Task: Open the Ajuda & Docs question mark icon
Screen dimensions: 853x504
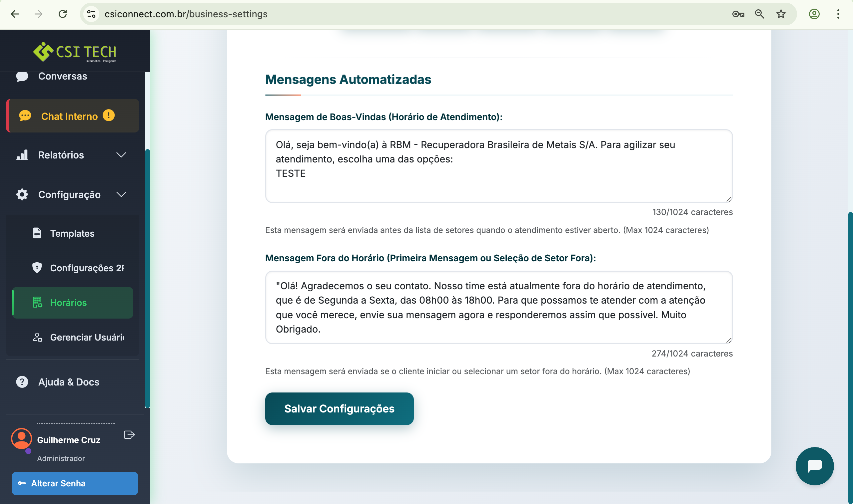Action: tap(22, 382)
